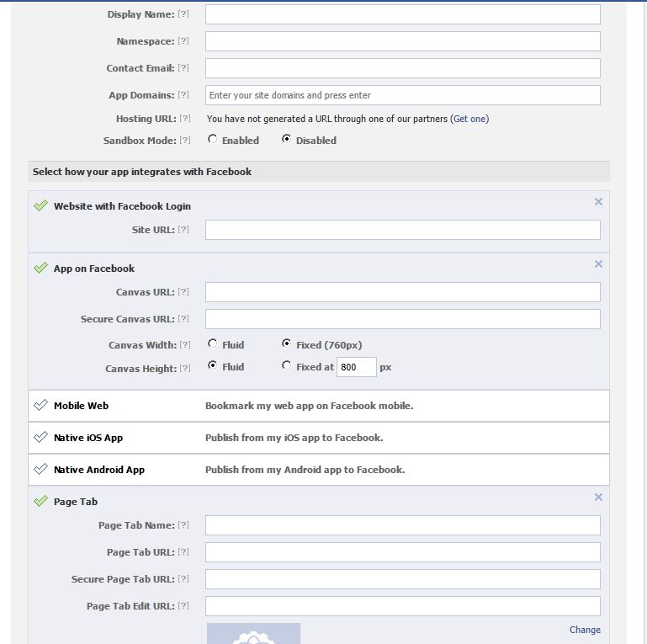Viewport: 647px width, 644px height.
Task: Click the Change image link
Action: coord(585,630)
